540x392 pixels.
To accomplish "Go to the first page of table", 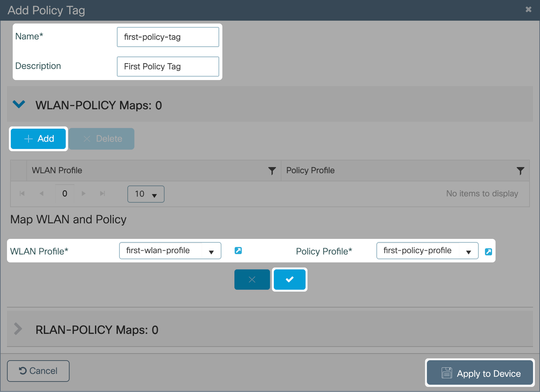I will 22,193.
